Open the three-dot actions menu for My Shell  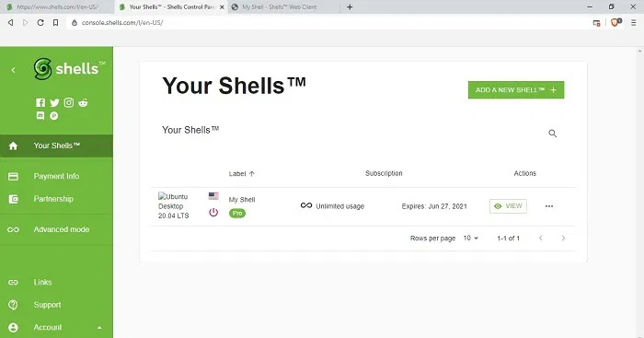[x=549, y=206]
